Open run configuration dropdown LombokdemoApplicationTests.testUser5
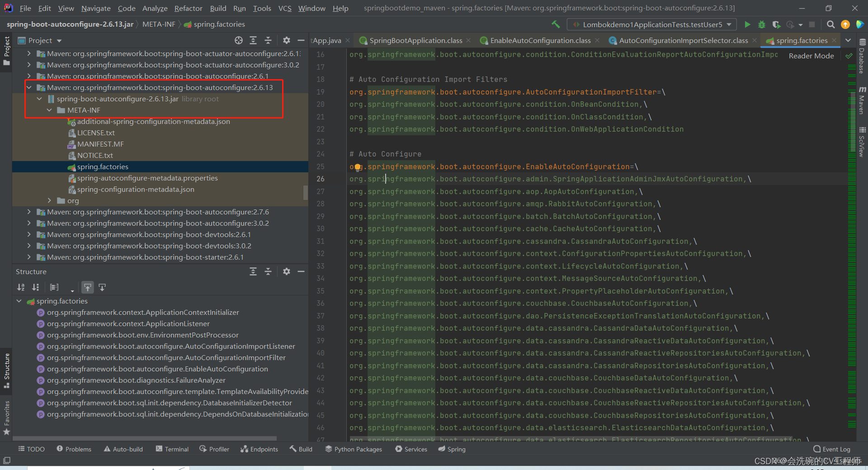 652,24
